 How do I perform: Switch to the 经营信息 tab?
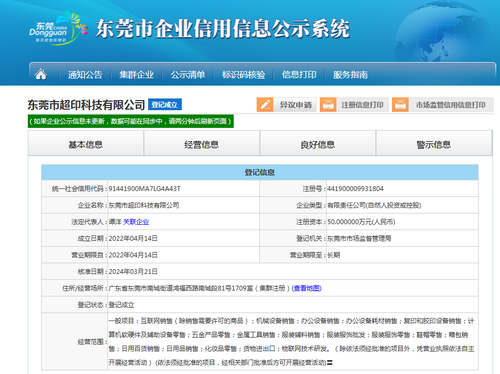pyautogui.click(x=202, y=145)
